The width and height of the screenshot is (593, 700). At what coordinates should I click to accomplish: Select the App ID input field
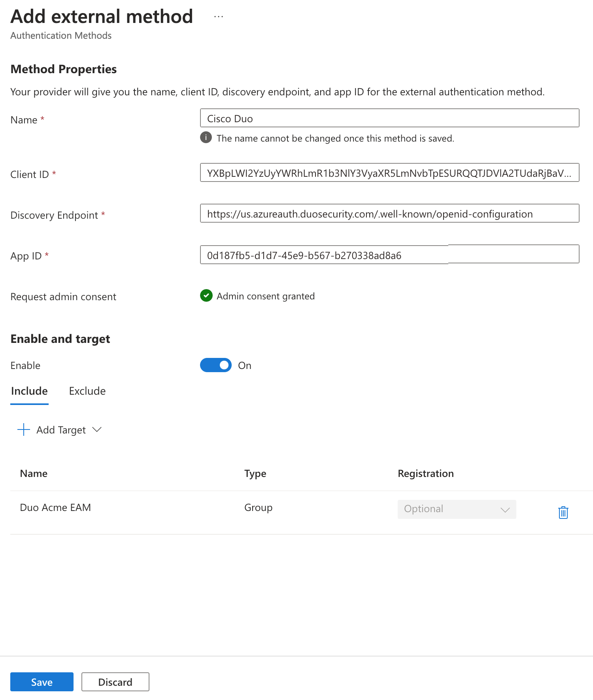coord(389,255)
